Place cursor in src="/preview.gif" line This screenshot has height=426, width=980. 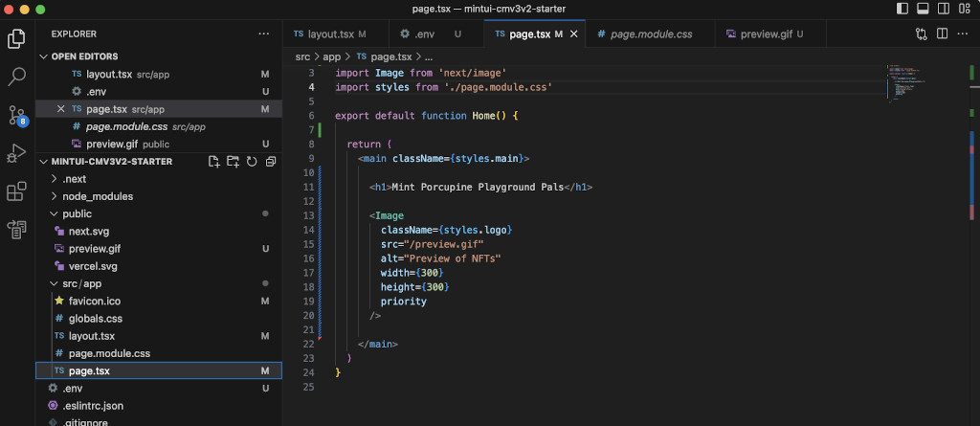[432, 244]
